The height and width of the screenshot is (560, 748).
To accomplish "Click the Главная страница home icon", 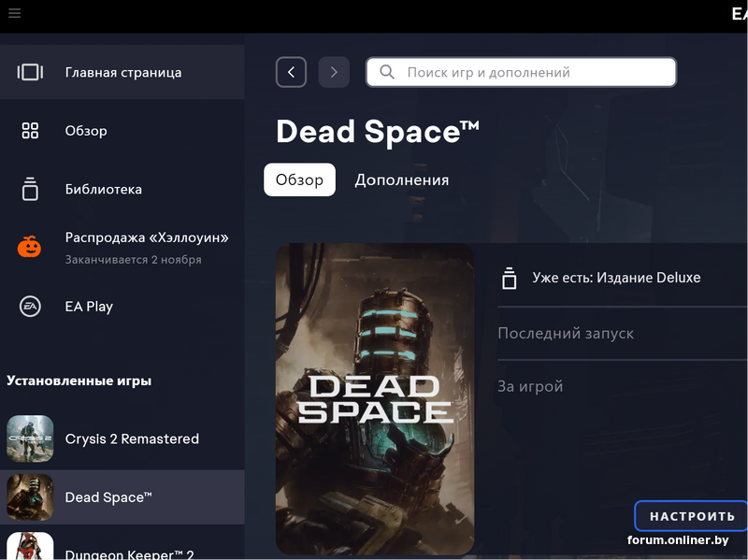I will (x=30, y=72).
